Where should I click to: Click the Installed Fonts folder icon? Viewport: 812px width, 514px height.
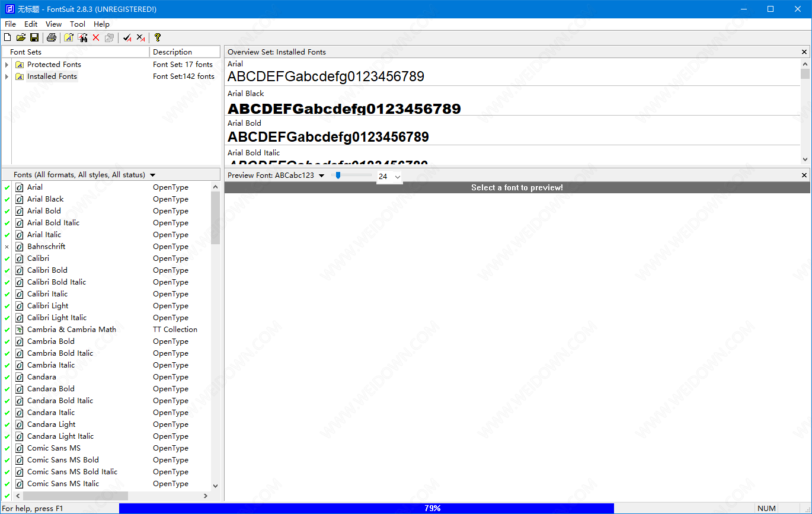(x=20, y=76)
